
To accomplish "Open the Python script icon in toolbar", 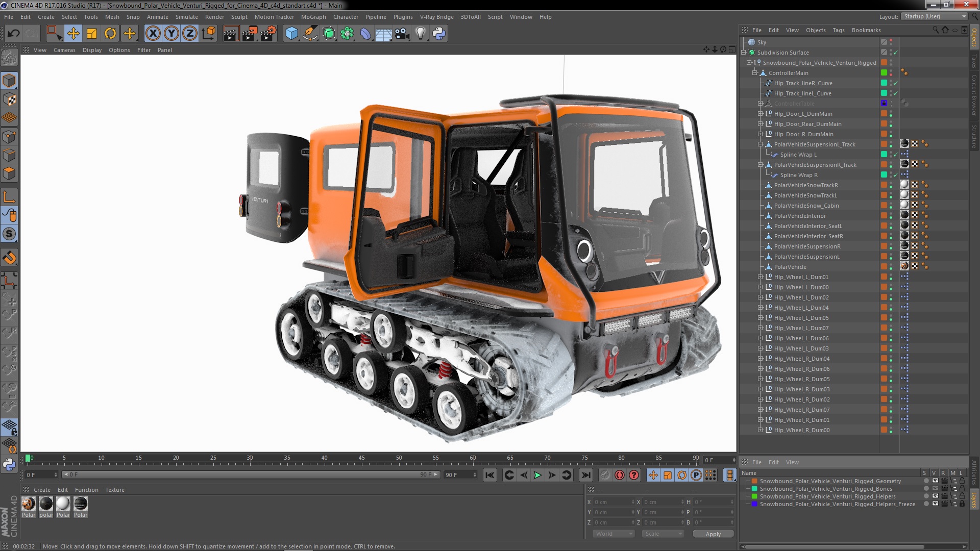I will pos(439,34).
